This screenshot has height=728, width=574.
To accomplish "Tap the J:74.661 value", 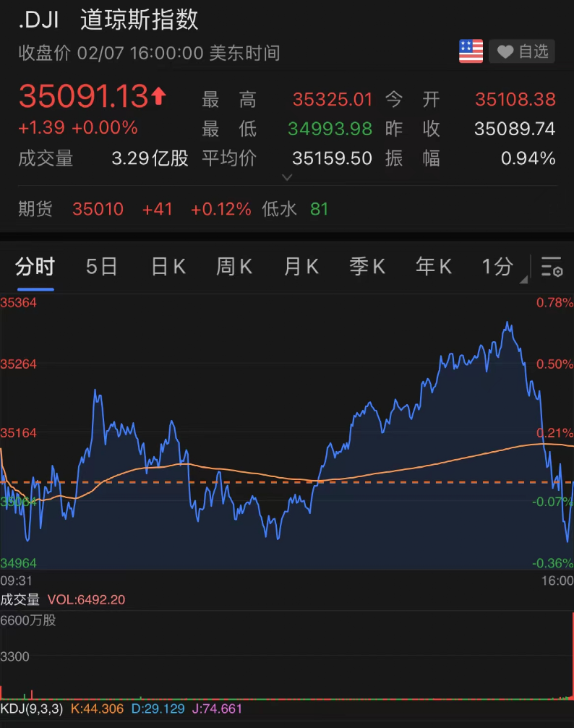I will [x=217, y=709].
